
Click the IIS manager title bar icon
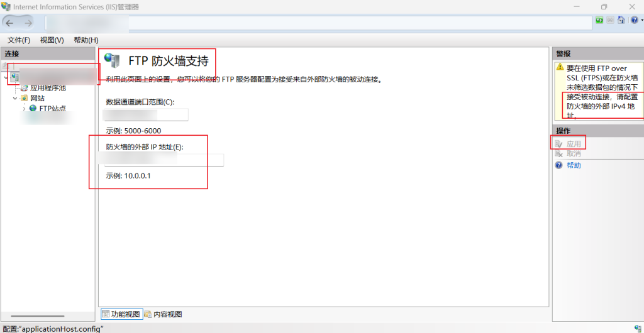click(x=6, y=6)
